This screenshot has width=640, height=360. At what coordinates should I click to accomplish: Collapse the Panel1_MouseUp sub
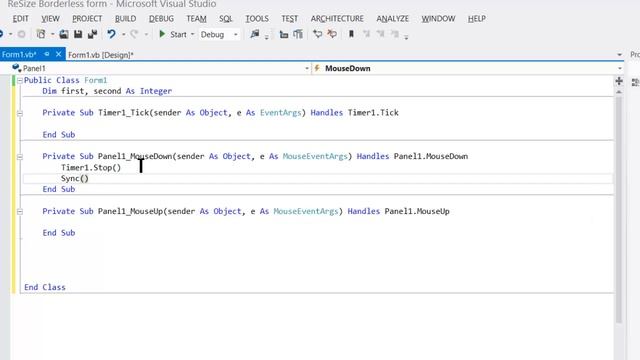[20, 211]
